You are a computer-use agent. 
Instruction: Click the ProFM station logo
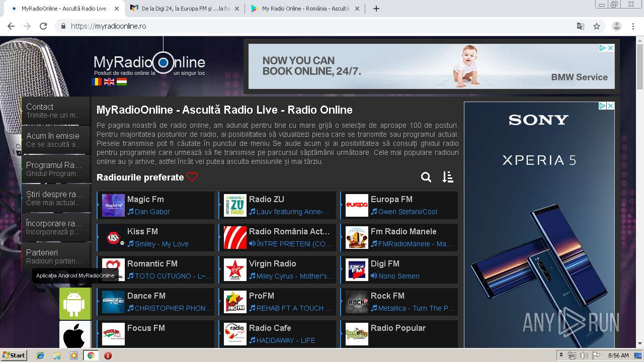235,302
